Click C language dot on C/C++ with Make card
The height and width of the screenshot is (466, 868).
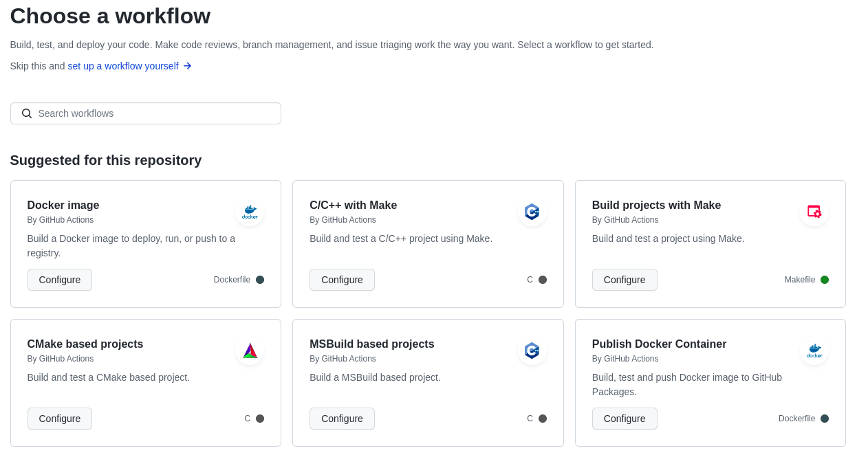point(543,280)
